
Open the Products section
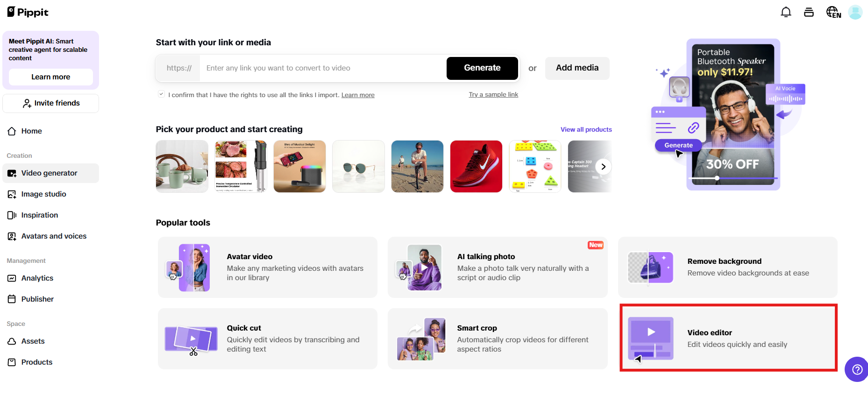[x=36, y=361]
